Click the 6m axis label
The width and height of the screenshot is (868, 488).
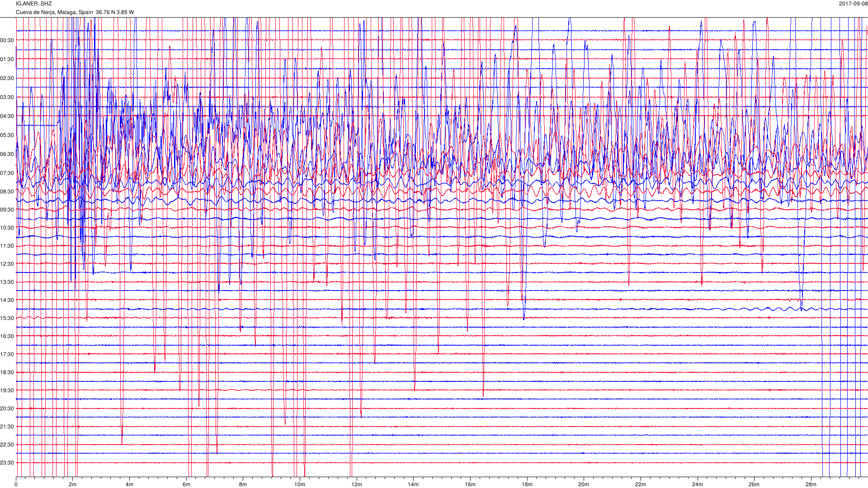[186, 484]
